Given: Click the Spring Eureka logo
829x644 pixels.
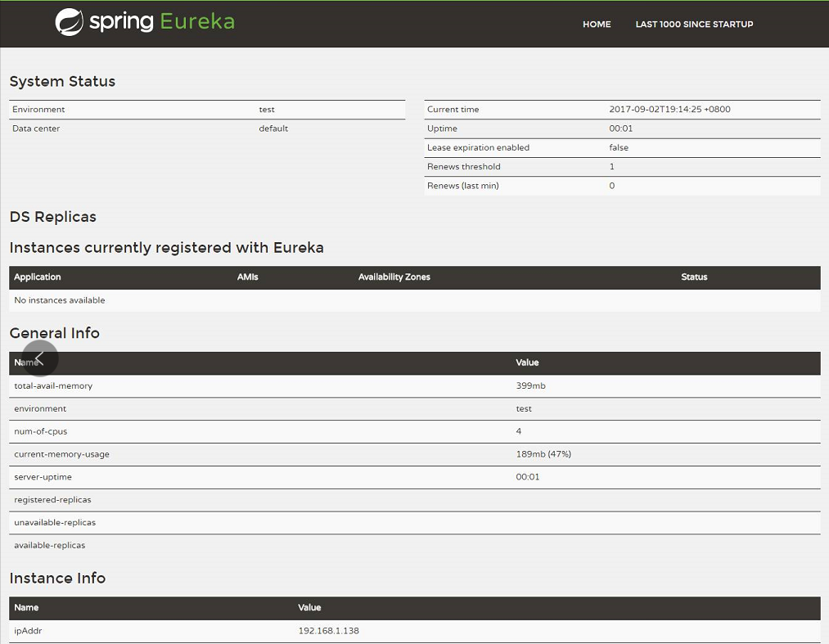Looking at the screenshot, I should tap(145, 22).
